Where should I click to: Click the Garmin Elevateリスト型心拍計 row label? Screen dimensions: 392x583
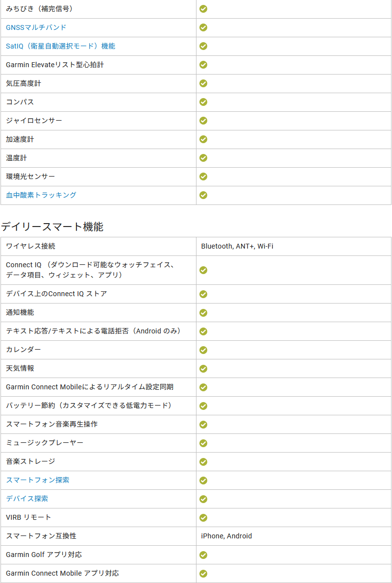55,65
